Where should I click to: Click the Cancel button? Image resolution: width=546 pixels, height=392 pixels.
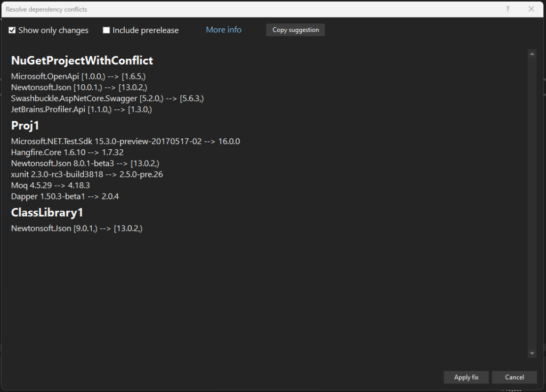tap(514, 377)
